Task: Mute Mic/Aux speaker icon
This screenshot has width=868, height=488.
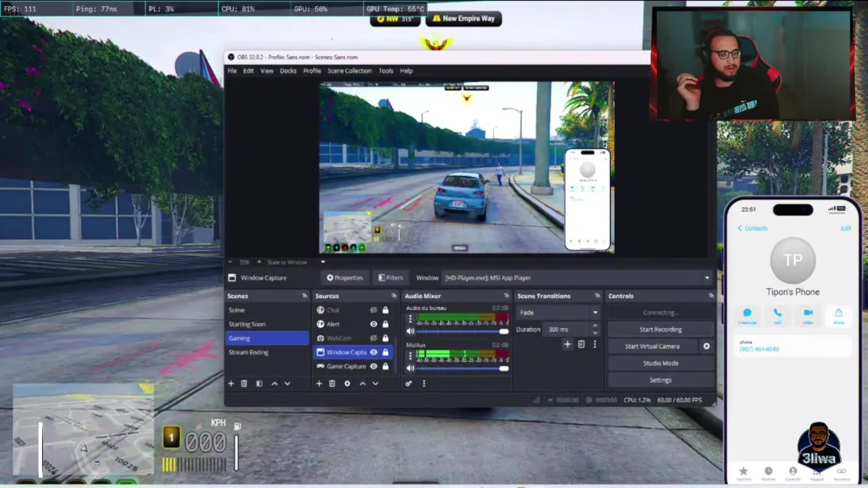Action: 410,369
